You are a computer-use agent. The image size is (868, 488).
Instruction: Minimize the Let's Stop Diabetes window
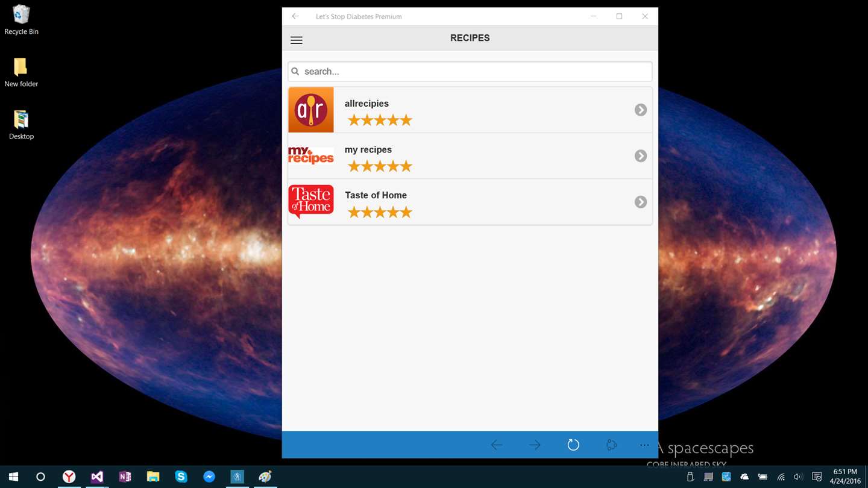tap(594, 16)
